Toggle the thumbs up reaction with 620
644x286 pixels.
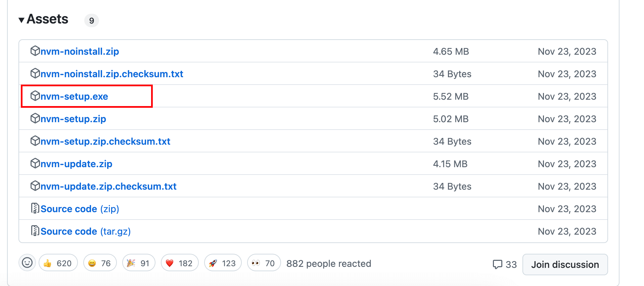(x=58, y=263)
